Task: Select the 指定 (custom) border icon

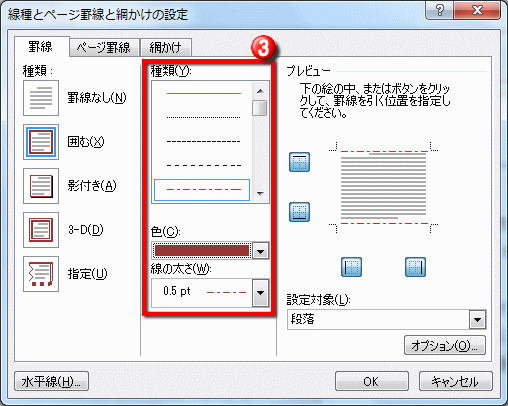Action: tap(41, 274)
